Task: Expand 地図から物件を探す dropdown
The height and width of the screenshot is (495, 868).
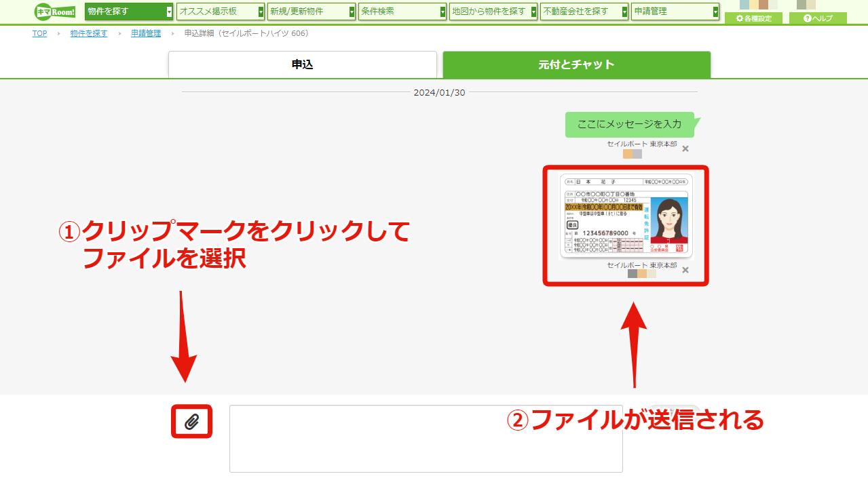Action: click(493, 12)
